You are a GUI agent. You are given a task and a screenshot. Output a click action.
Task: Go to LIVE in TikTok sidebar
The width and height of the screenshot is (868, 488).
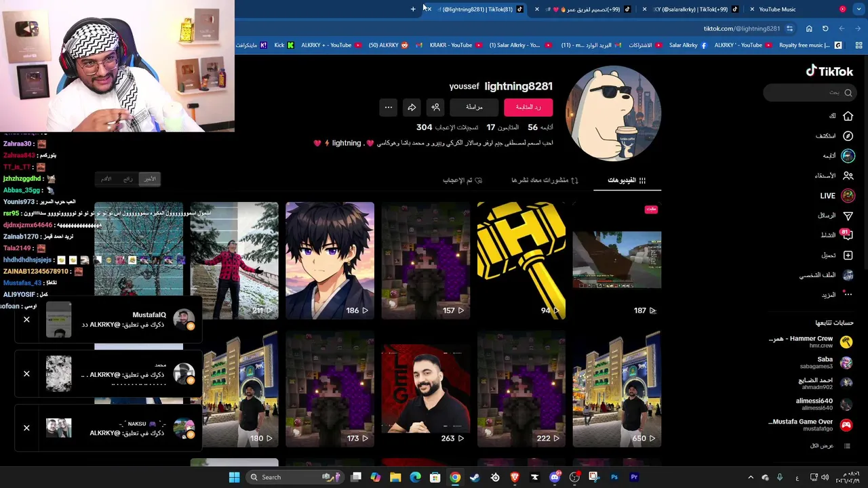click(x=837, y=196)
